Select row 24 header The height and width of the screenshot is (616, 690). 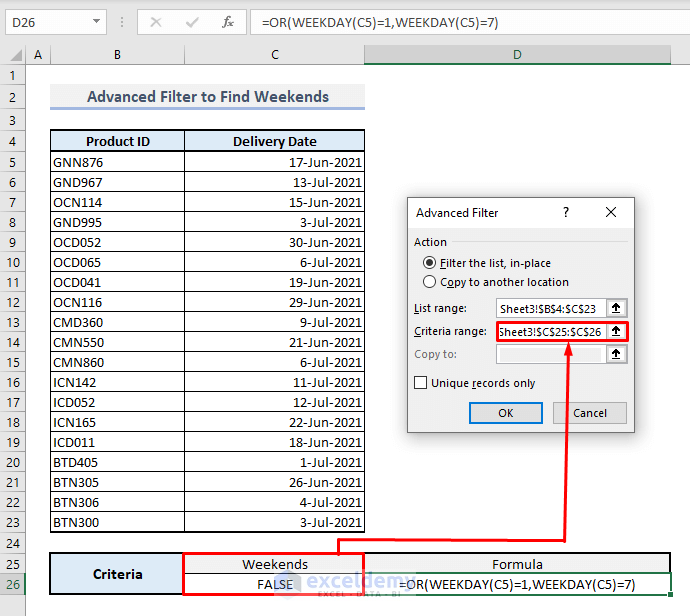12,543
